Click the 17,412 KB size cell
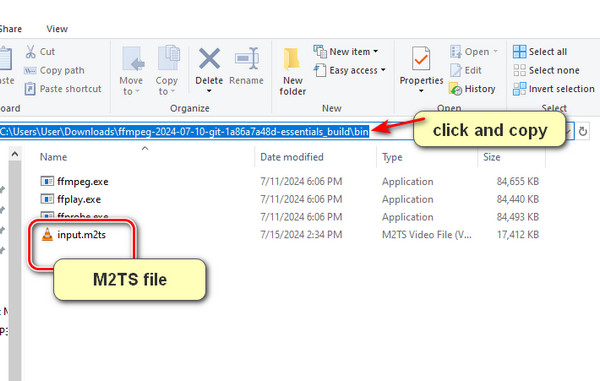This screenshot has height=381, width=600. point(518,234)
